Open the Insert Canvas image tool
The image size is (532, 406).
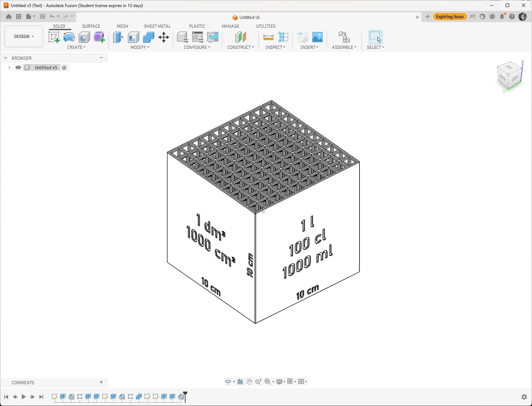pyautogui.click(x=317, y=37)
